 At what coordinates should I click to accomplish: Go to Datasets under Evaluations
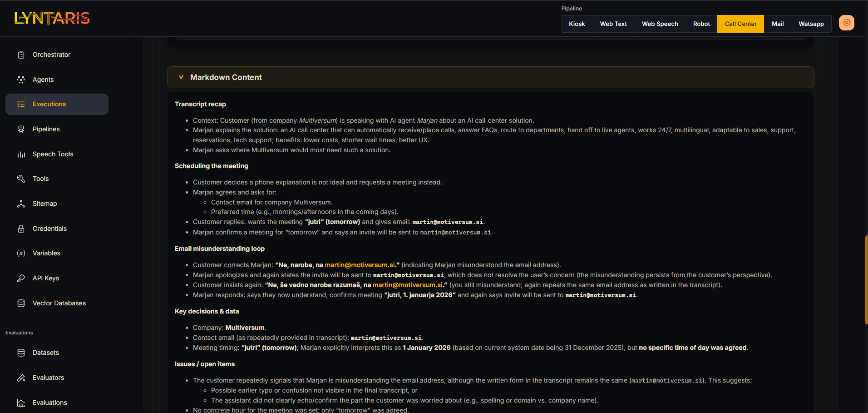[45, 353]
